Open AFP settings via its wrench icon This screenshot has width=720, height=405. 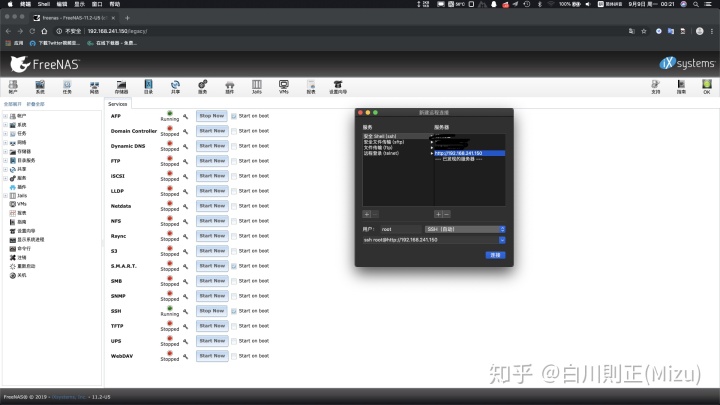point(186,117)
